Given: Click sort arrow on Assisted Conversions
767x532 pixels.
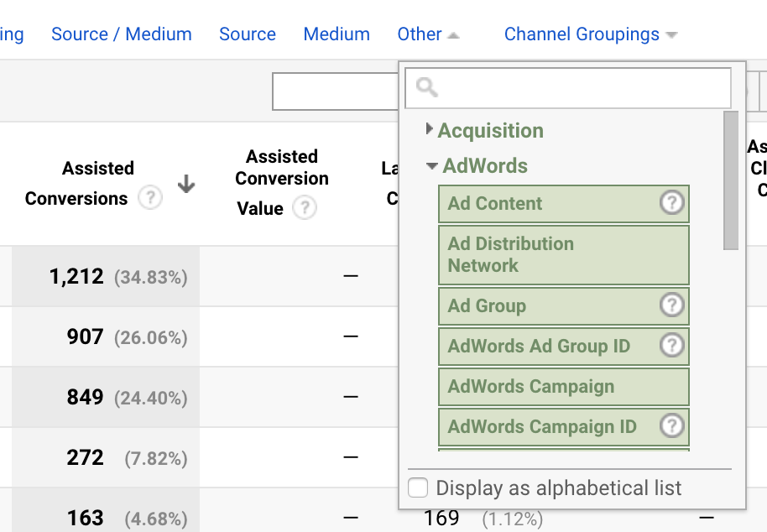Looking at the screenshot, I should point(186,185).
